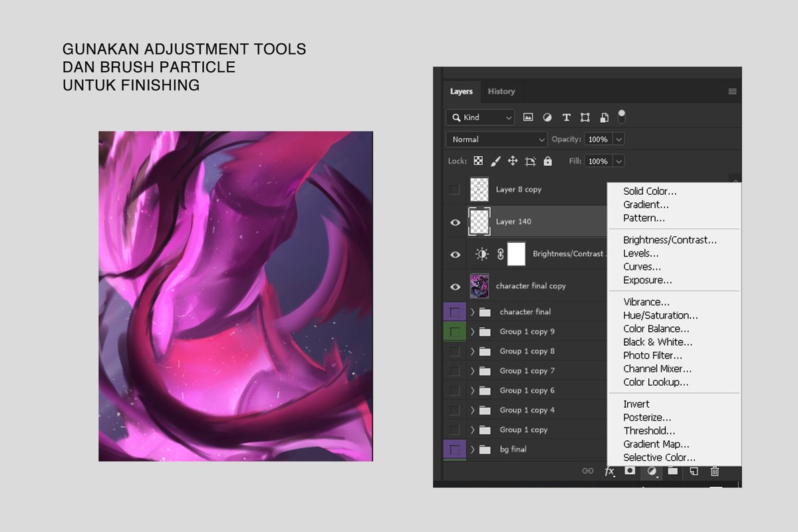The height and width of the screenshot is (532, 798).
Task: Expand Group 1 copy chevron
Action: (473, 430)
